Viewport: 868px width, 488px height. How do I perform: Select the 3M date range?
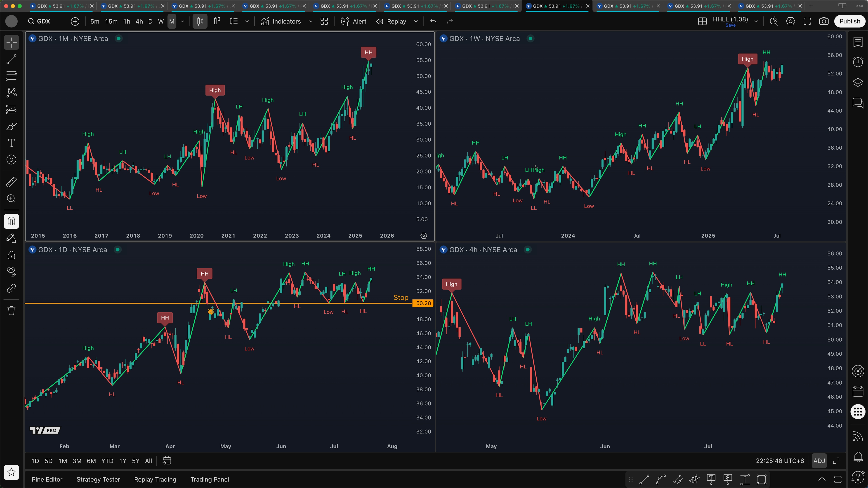click(x=77, y=461)
